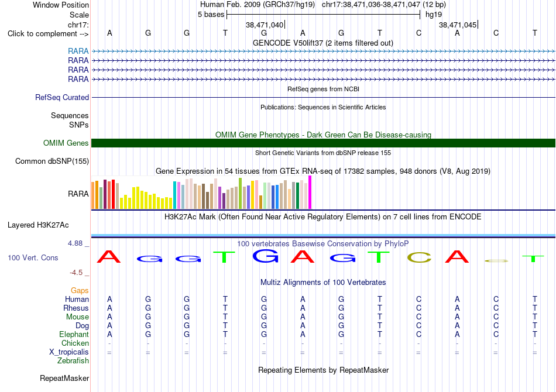Click the chr17: base position label

click(78, 25)
